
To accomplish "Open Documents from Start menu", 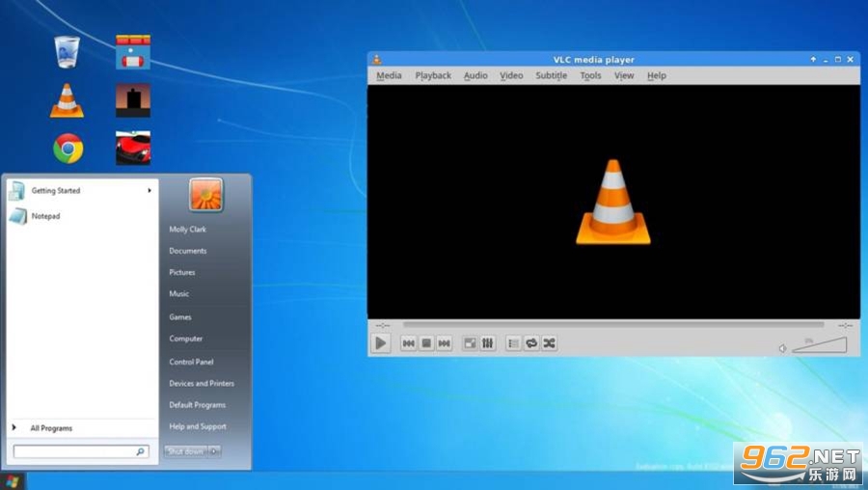I will 188,251.
